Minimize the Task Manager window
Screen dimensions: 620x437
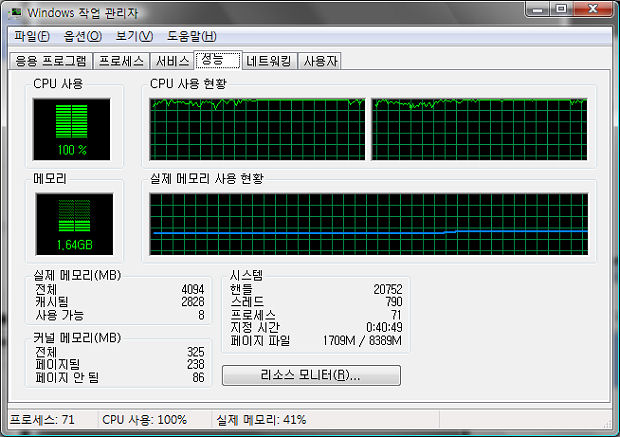click(x=537, y=9)
